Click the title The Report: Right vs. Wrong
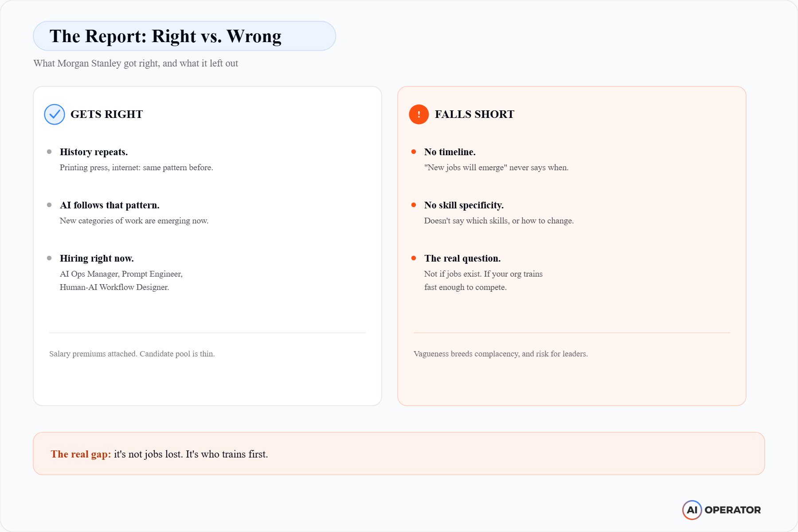This screenshot has width=798, height=532. pyautogui.click(x=165, y=36)
